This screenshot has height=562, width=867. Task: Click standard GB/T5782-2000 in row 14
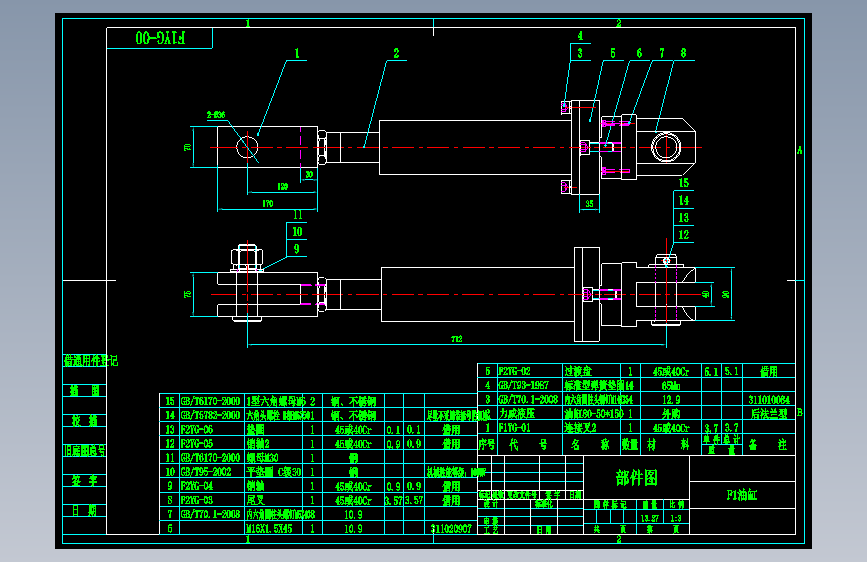pyautogui.click(x=210, y=415)
